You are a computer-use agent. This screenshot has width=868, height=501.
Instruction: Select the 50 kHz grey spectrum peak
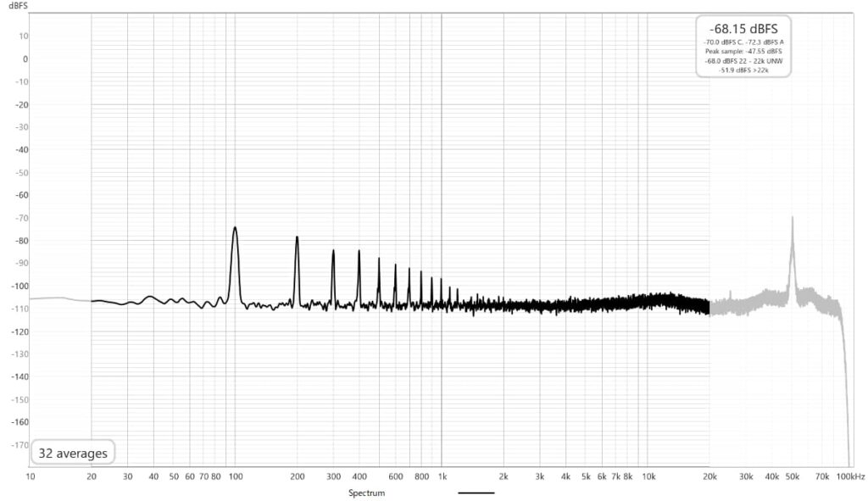click(793, 219)
